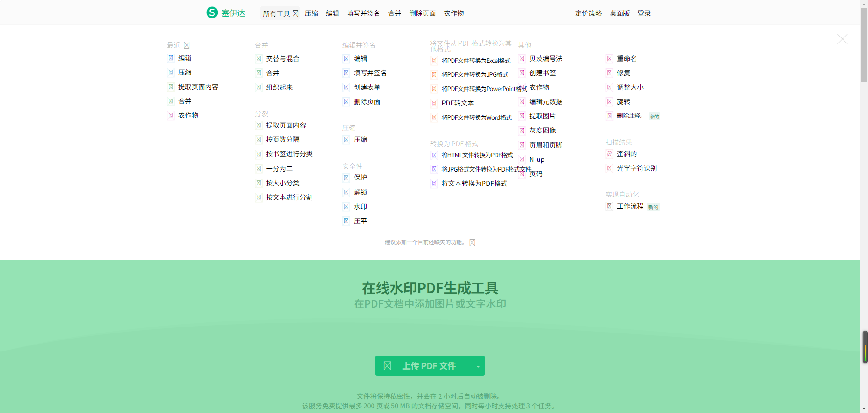Click the icon next to 旋转
868x413 pixels.
(609, 102)
